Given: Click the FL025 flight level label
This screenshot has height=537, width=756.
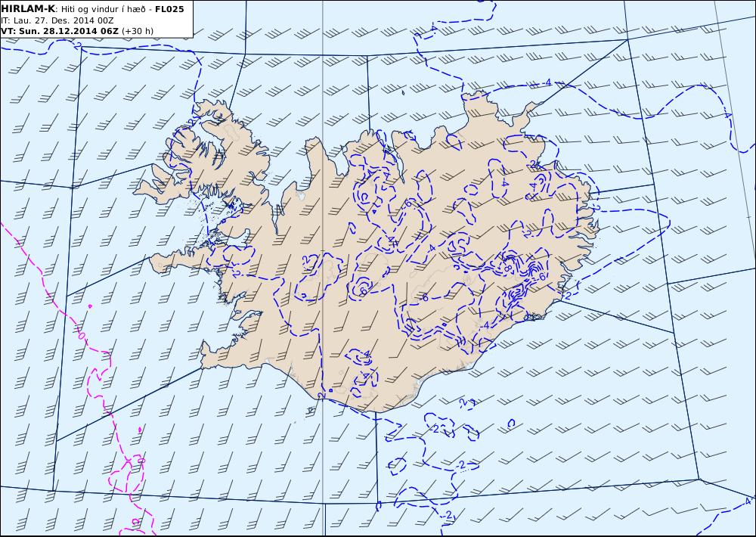Looking at the screenshot, I should click(x=169, y=8).
